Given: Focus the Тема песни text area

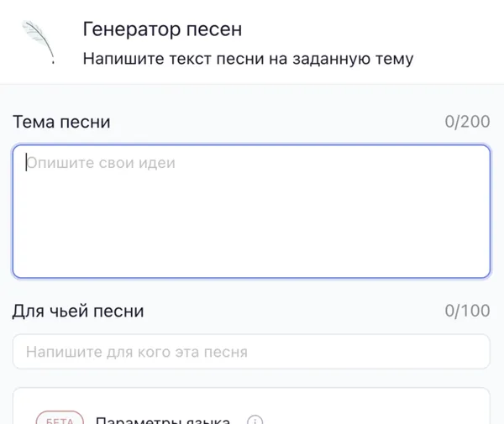Looking at the screenshot, I should [x=251, y=212].
